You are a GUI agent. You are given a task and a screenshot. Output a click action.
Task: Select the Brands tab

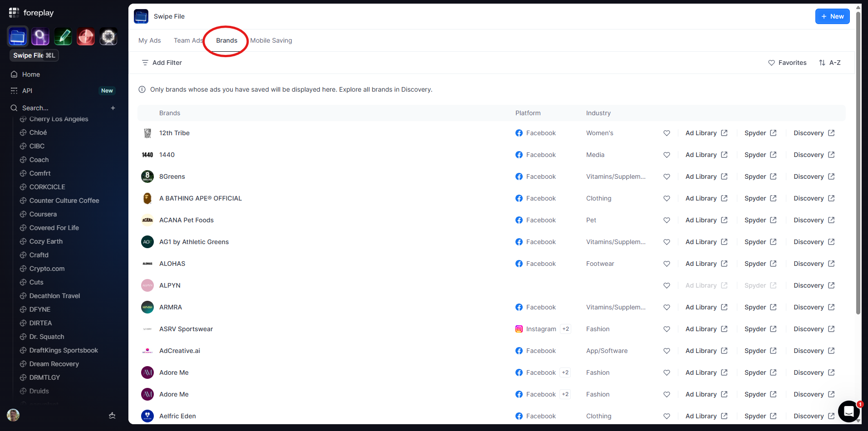227,40
